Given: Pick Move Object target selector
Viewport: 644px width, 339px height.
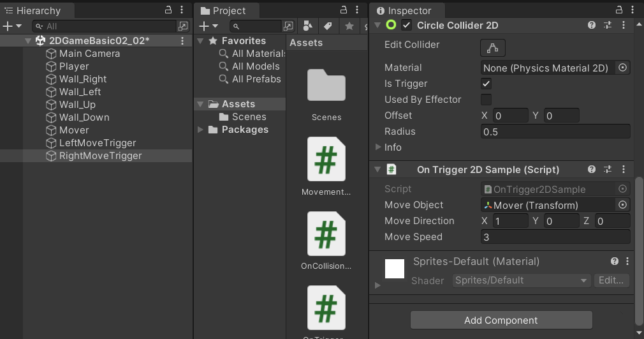Looking at the screenshot, I should [x=623, y=205].
